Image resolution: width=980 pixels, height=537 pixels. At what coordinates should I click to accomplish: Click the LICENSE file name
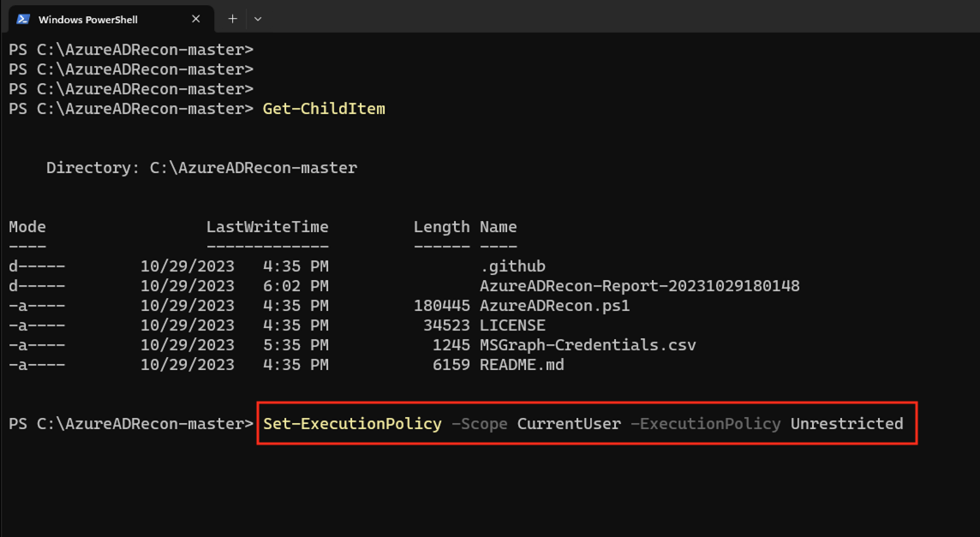(512, 325)
